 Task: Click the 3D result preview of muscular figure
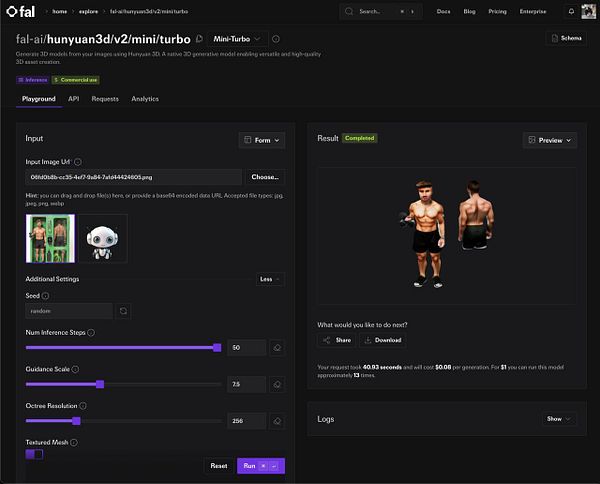(x=447, y=235)
